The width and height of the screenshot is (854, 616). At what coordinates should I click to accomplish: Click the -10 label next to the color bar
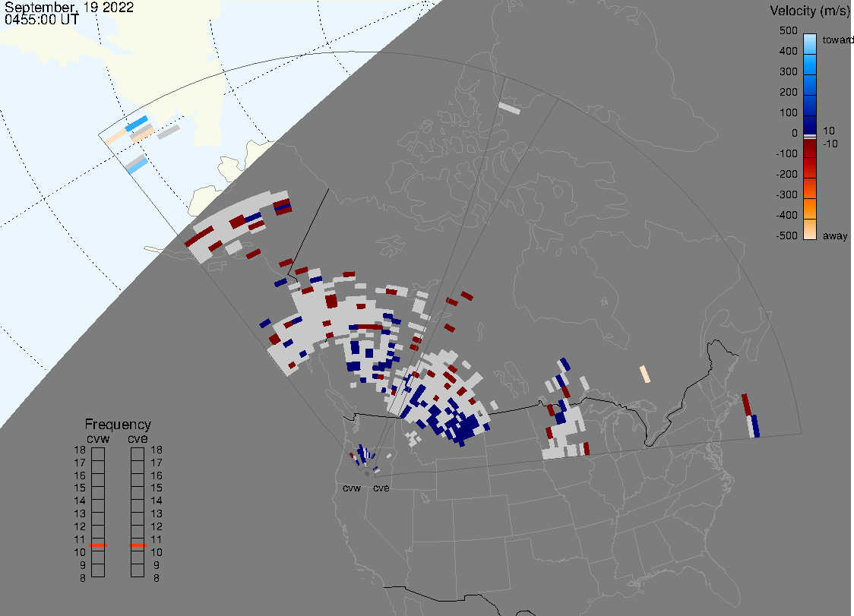click(830, 144)
